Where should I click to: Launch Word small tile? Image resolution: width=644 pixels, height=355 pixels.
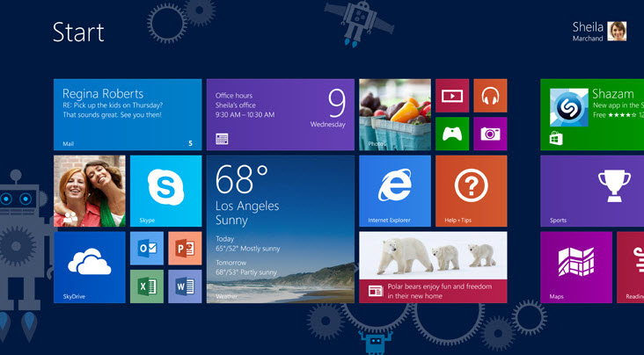(185, 286)
